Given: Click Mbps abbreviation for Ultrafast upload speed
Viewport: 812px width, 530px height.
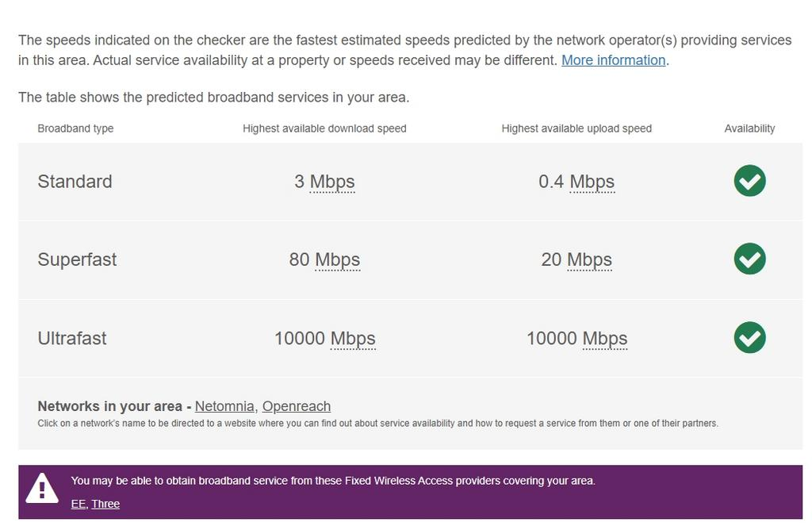Looking at the screenshot, I should (605, 339).
